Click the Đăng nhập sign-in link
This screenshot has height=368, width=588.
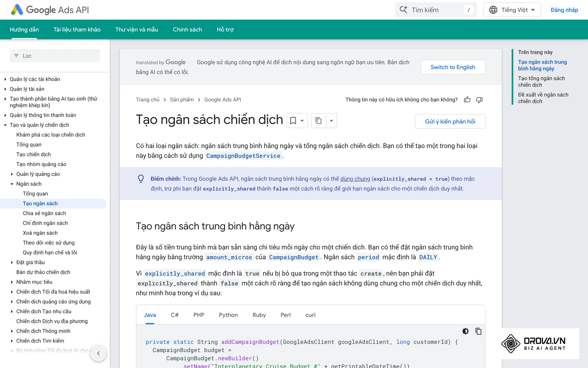coord(564,10)
